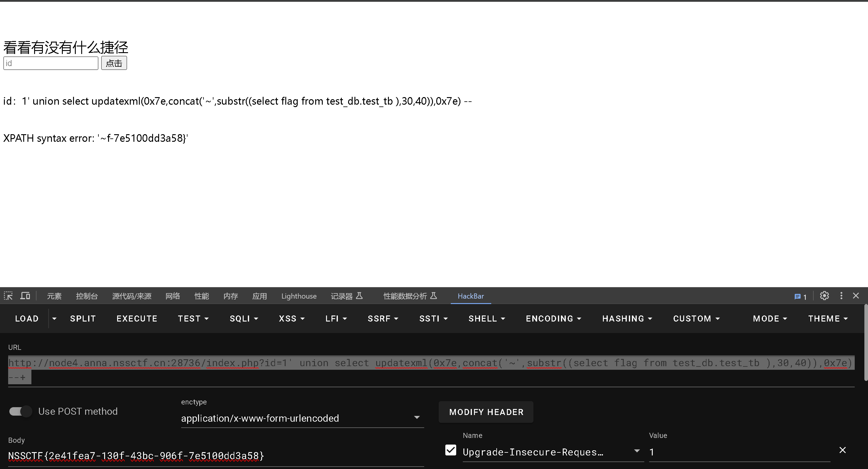Toggle Use POST method switch
Image resolution: width=868 pixels, height=469 pixels.
tap(21, 411)
